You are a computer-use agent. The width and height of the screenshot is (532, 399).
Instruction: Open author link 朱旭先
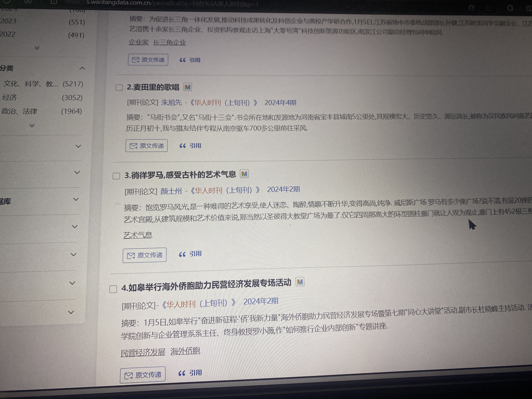point(172,103)
